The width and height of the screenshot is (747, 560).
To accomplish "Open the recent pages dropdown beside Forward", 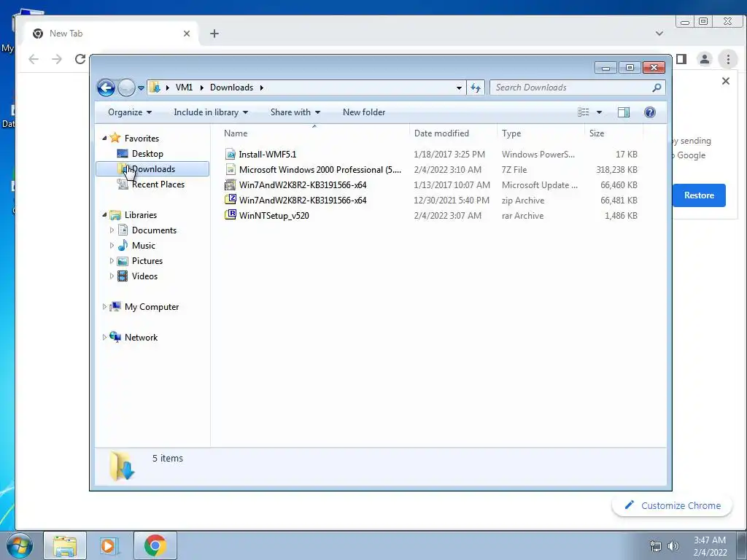I will (x=141, y=88).
